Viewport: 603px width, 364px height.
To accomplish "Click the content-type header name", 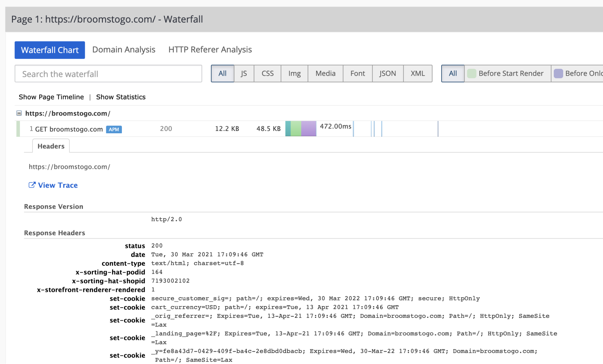I will [x=123, y=263].
